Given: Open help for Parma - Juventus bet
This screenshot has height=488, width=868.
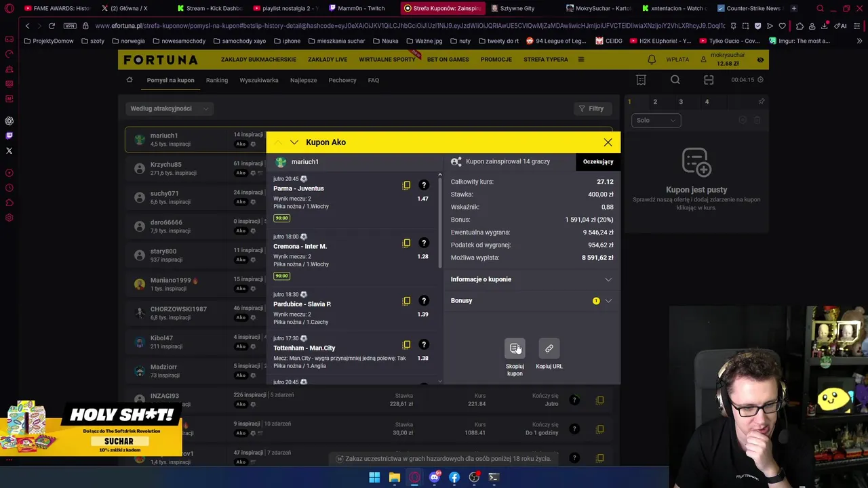Looking at the screenshot, I should [x=424, y=185].
